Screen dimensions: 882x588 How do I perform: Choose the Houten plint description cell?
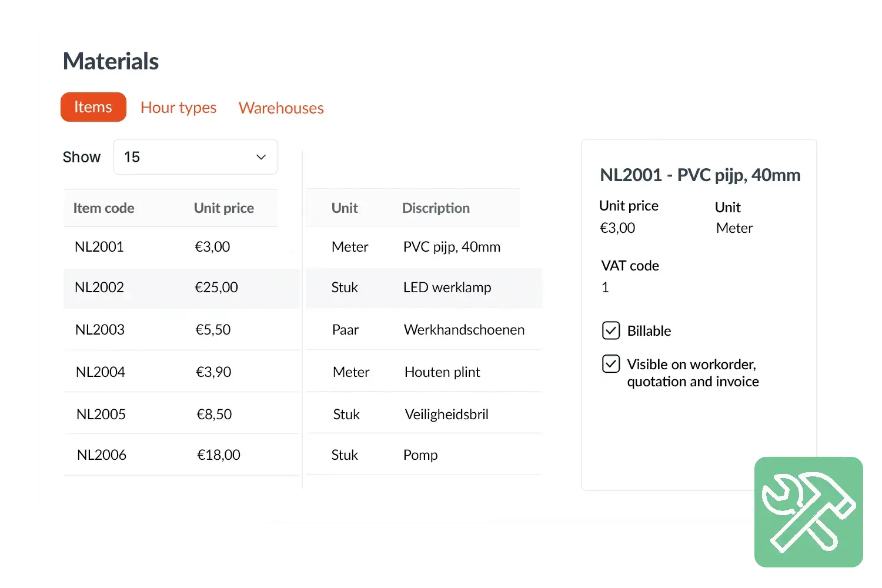(x=442, y=372)
